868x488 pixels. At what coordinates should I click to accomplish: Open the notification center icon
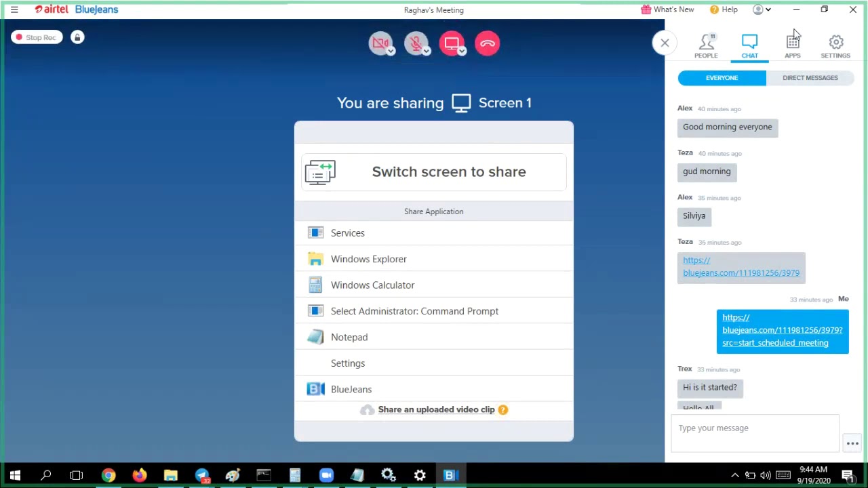click(847, 475)
